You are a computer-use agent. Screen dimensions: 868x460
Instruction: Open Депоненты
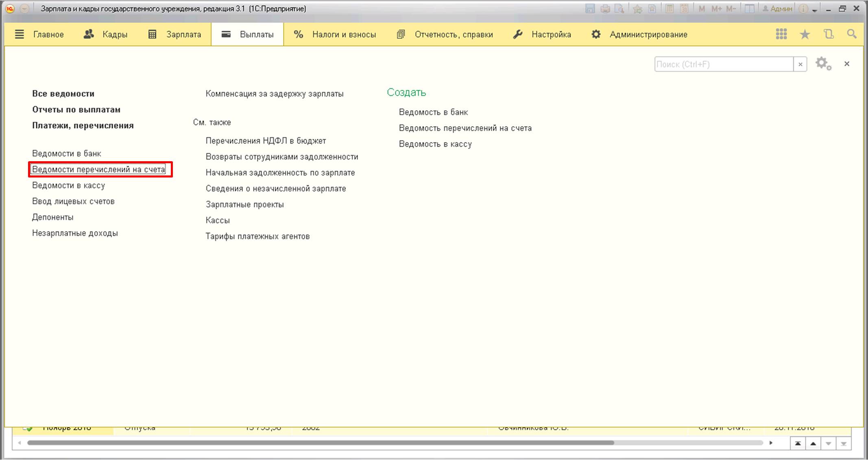pyautogui.click(x=53, y=217)
